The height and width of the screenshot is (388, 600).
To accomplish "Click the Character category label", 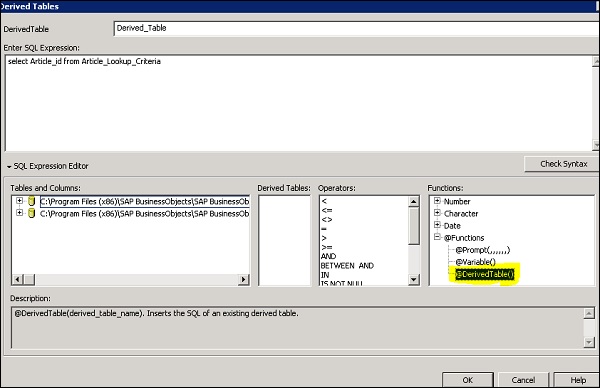I will (x=461, y=214).
